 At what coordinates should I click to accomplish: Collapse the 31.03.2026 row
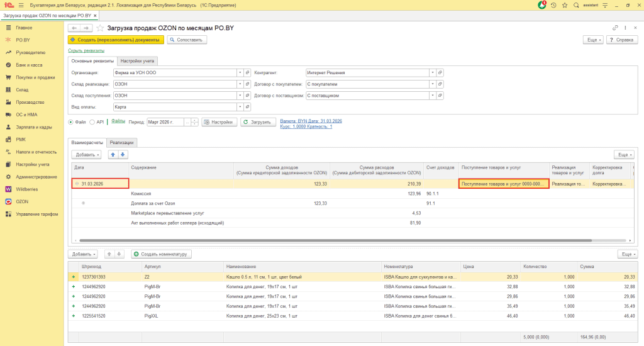tap(77, 184)
